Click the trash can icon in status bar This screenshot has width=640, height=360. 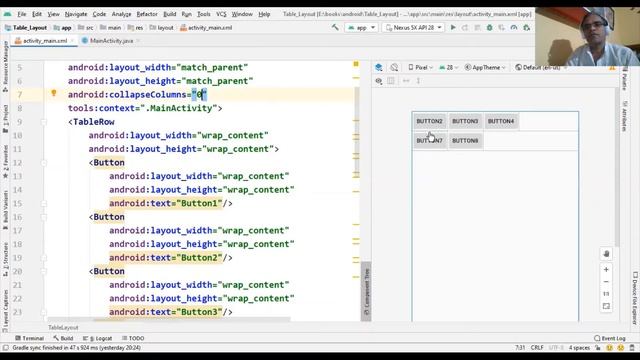[632, 348]
